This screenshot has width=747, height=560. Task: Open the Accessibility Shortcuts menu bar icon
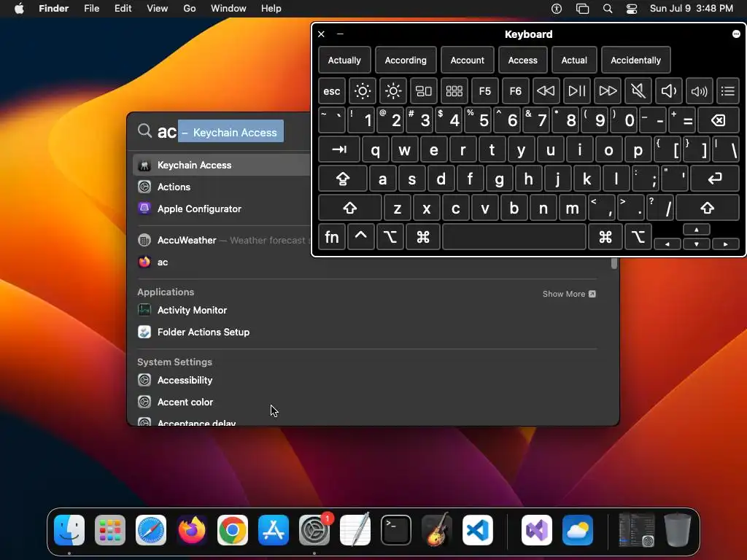tap(557, 9)
